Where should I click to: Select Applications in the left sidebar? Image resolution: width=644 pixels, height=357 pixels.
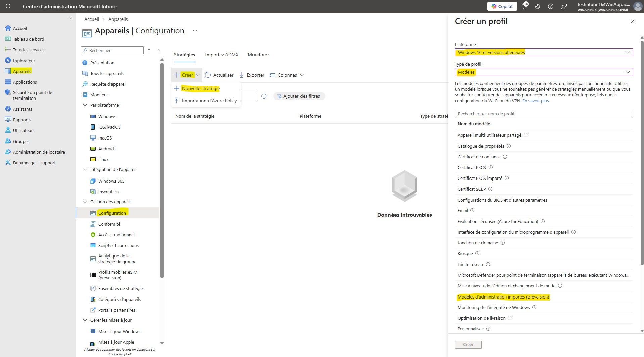point(25,82)
